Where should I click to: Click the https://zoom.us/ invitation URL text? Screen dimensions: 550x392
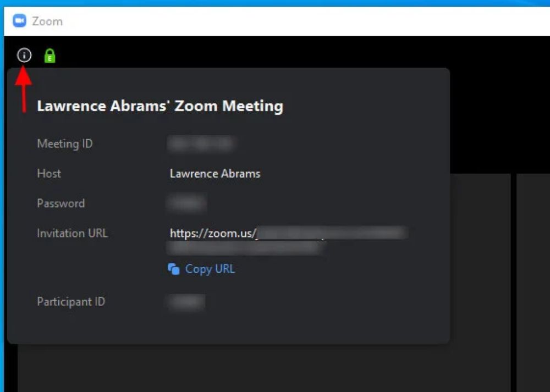coord(213,233)
